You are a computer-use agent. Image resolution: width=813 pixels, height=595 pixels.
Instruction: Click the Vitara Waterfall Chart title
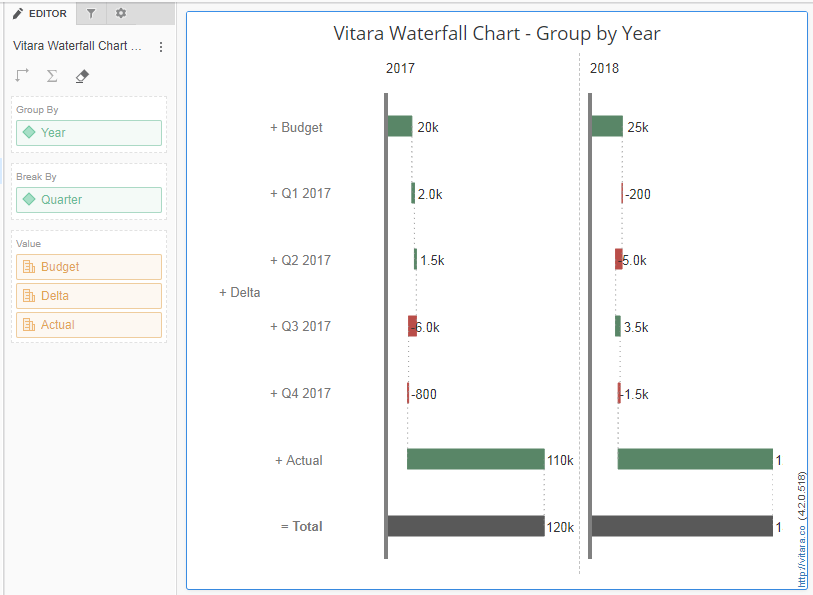pyautogui.click(x=494, y=33)
